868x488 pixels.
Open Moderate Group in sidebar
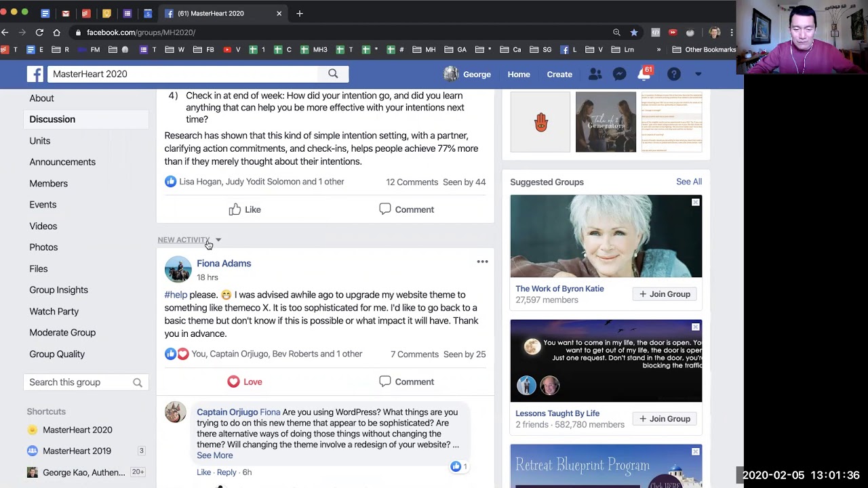tap(62, 333)
